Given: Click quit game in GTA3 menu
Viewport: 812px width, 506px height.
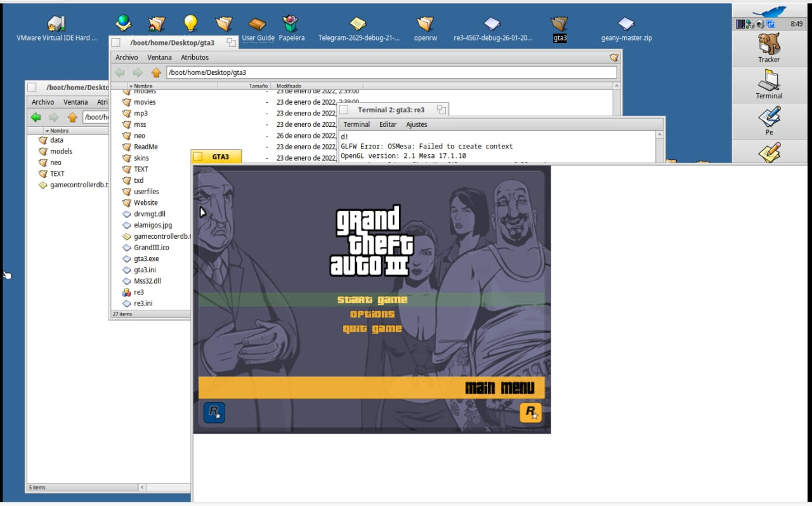Looking at the screenshot, I should 372,328.
